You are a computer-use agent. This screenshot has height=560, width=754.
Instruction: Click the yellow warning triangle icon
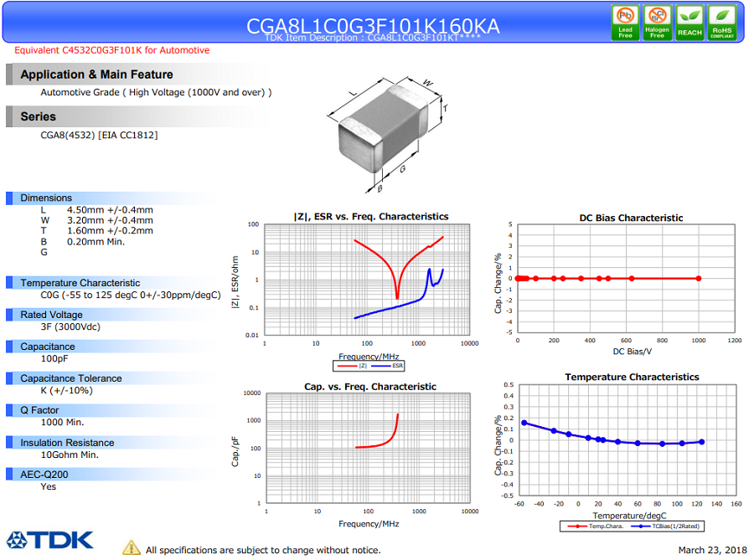coord(132,547)
